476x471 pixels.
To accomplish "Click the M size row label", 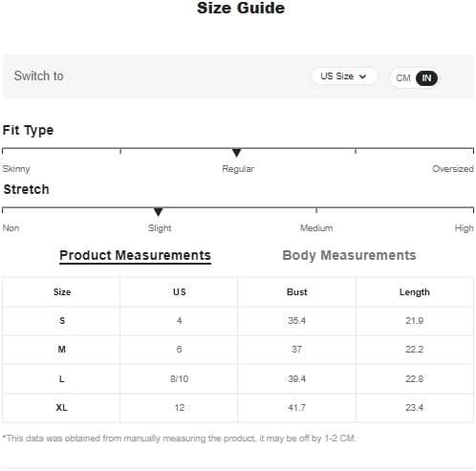I will click(x=61, y=350).
